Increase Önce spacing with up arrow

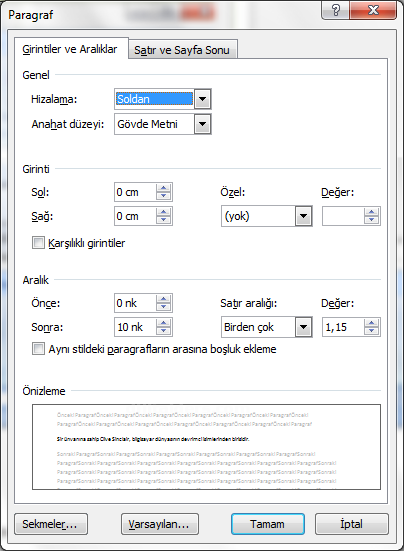point(163,299)
